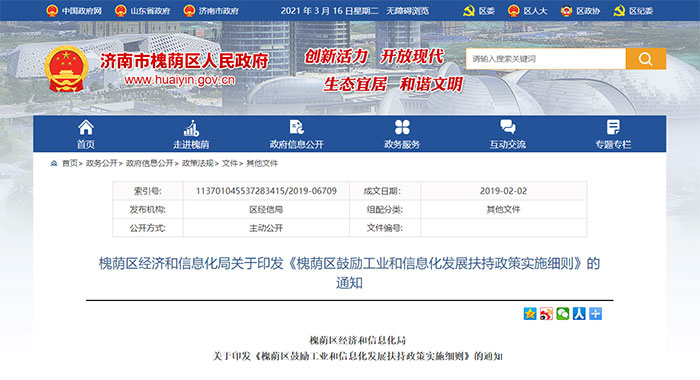Click the 公开方式 label cell
Image resolution: width=700 pixels, height=380 pixels.
148,228
